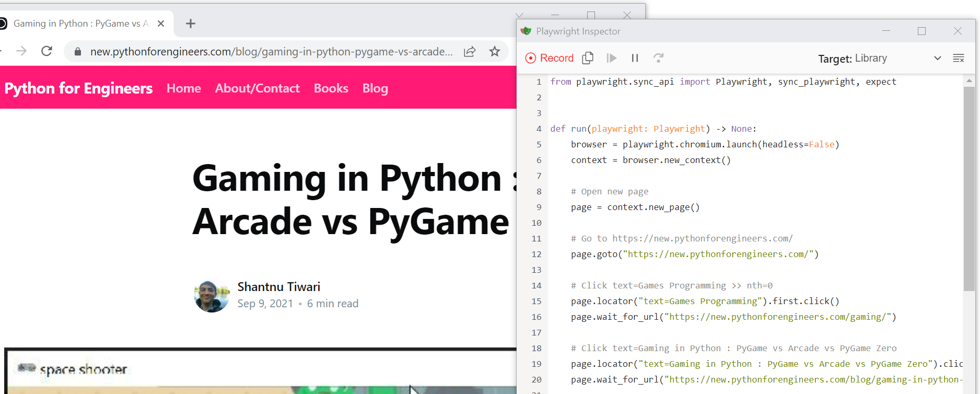
Task: Click the 'Sep 9, 2021' date text
Action: click(x=265, y=304)
